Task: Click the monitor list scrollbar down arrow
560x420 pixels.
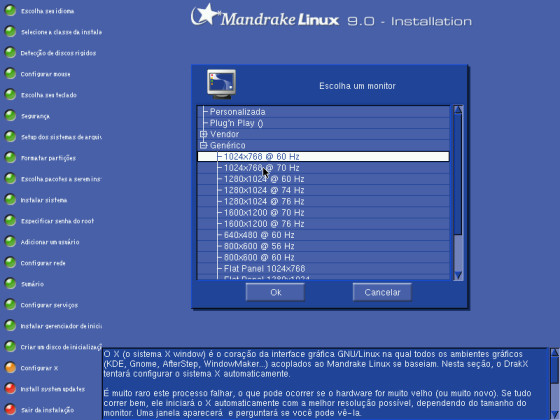Action: coord(458,275)
